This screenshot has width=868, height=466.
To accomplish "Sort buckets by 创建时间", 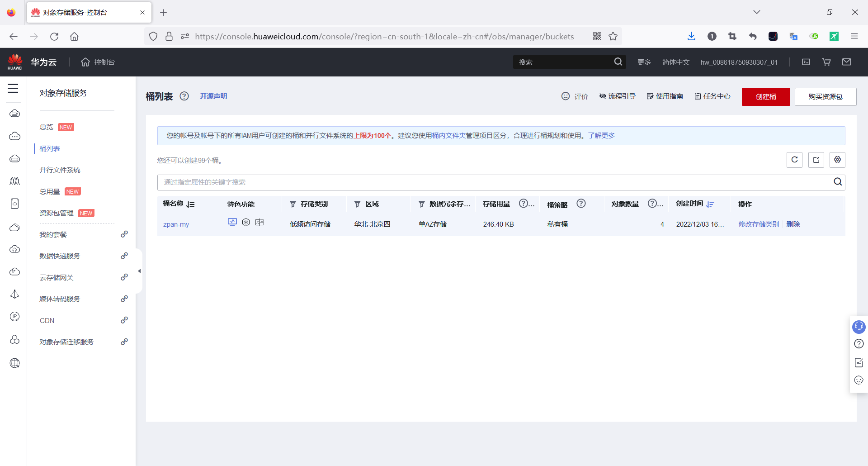I will click(x=710, y=204).
